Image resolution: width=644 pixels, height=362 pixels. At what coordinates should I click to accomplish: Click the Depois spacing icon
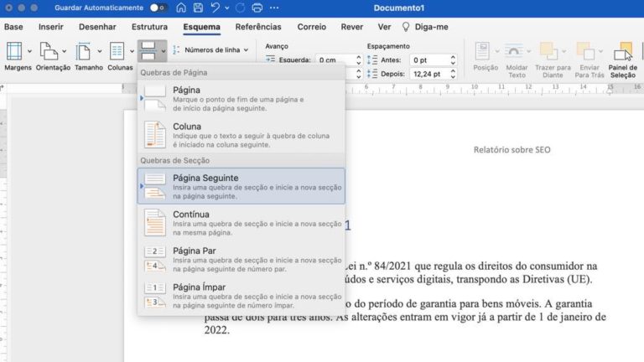(372, 74)
